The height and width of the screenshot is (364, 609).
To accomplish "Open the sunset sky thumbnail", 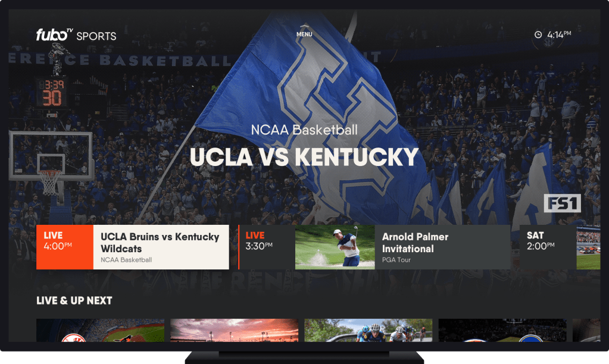I will 235,330.
